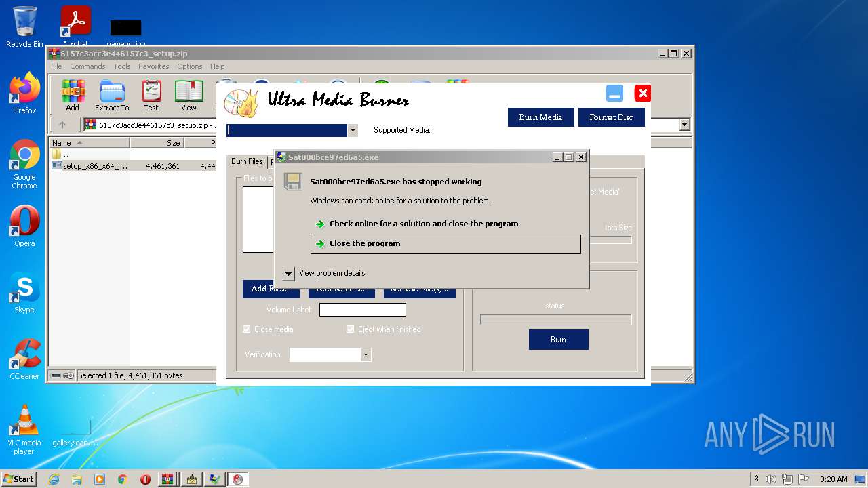
Task: Open WinRAR address path dropdown
Action: (684, 125)
